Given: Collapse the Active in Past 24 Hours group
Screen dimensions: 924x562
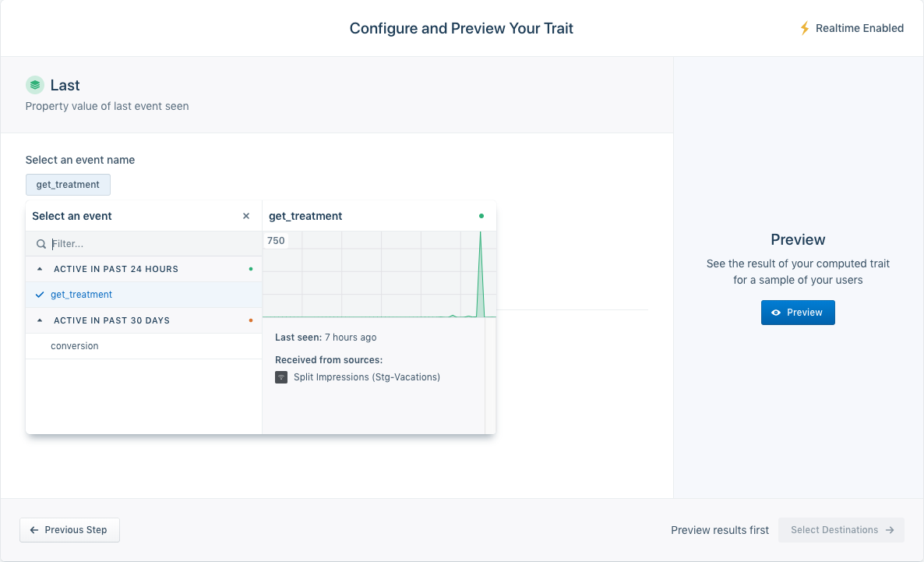Looking at the screenshot, I should 40,269.
